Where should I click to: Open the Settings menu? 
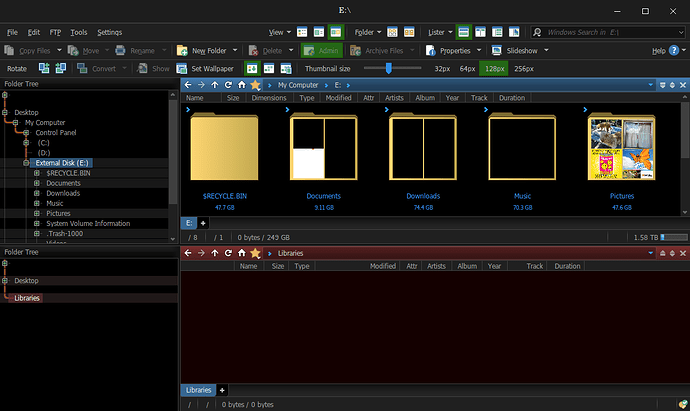tap(110, 32)
